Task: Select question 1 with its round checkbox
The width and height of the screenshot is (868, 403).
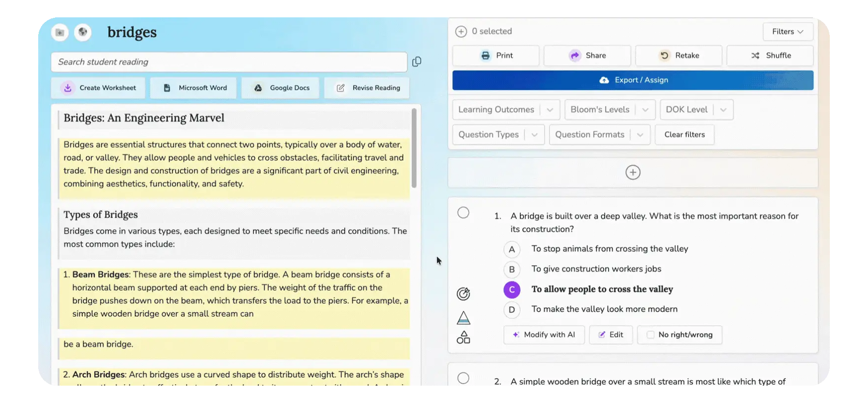Action: [463, 213]
